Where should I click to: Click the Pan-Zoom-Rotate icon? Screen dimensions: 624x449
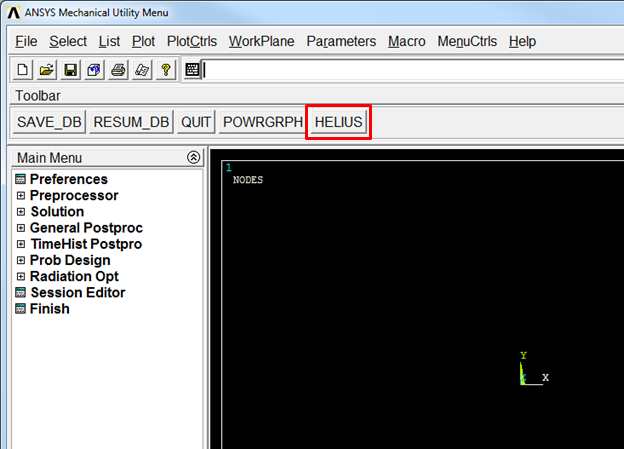click(x=94, y=70)
